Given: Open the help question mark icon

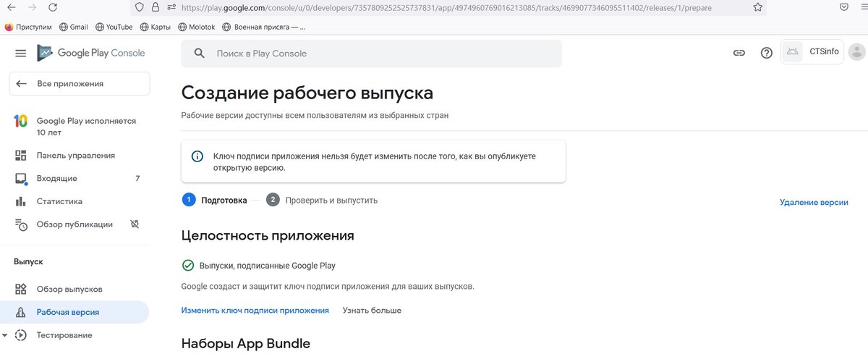Looking at the screenshot, I should [767, 53].
